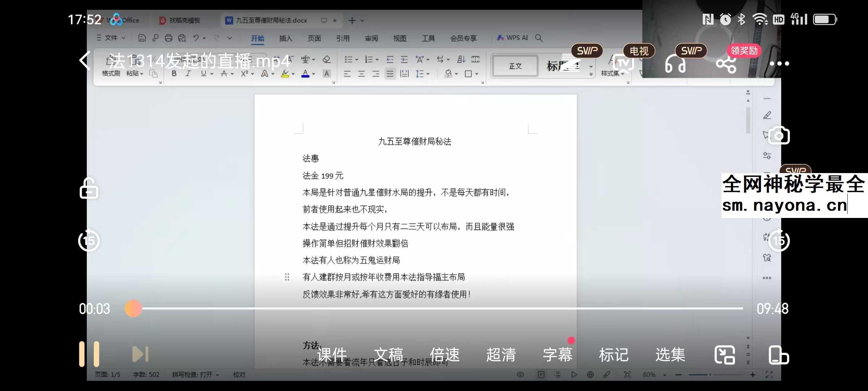
Task: Click the print icon
Action: coord(169,38)
